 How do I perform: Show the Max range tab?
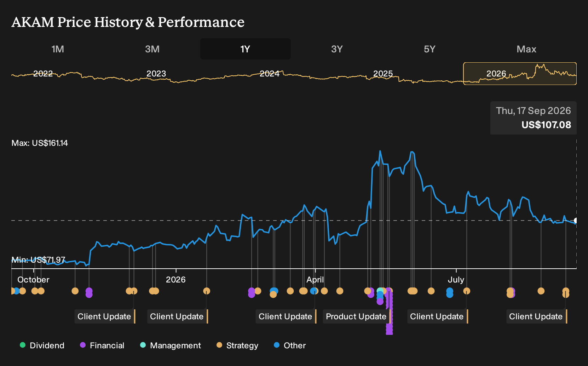[526, 49]
